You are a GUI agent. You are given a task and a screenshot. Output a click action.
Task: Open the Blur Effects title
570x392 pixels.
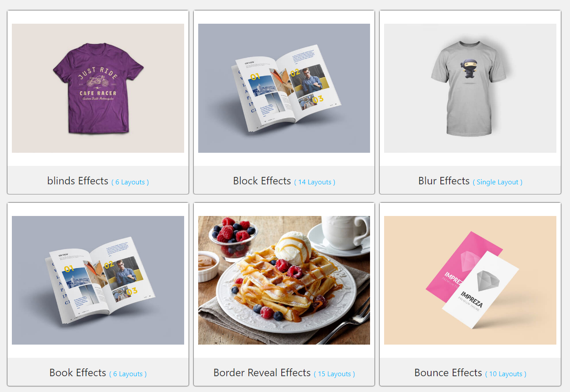click(x=444, y=181)
